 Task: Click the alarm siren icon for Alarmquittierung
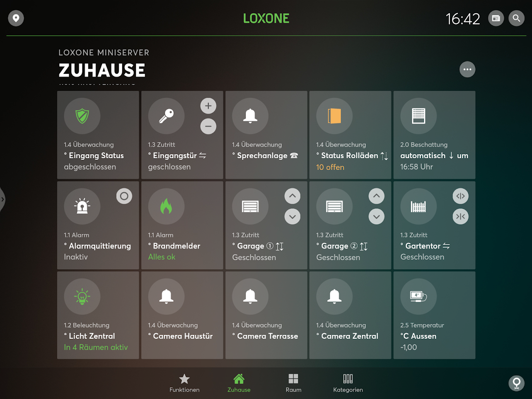coord(82,206)
